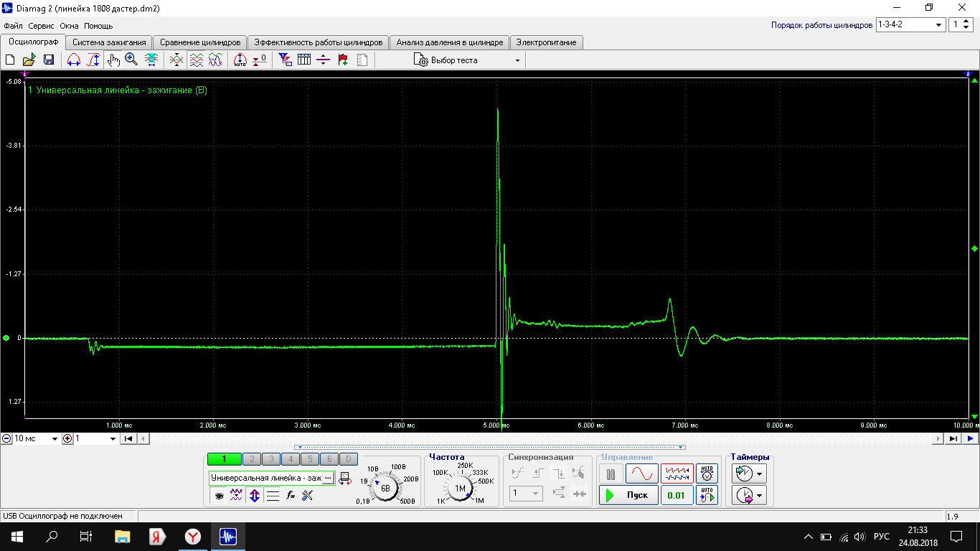Activate the hand pan tool

[x=113, y=60]
